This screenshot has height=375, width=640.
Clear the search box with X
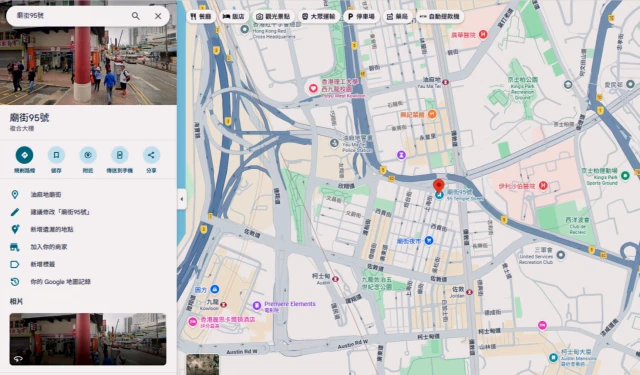click(x=158, y=16)
